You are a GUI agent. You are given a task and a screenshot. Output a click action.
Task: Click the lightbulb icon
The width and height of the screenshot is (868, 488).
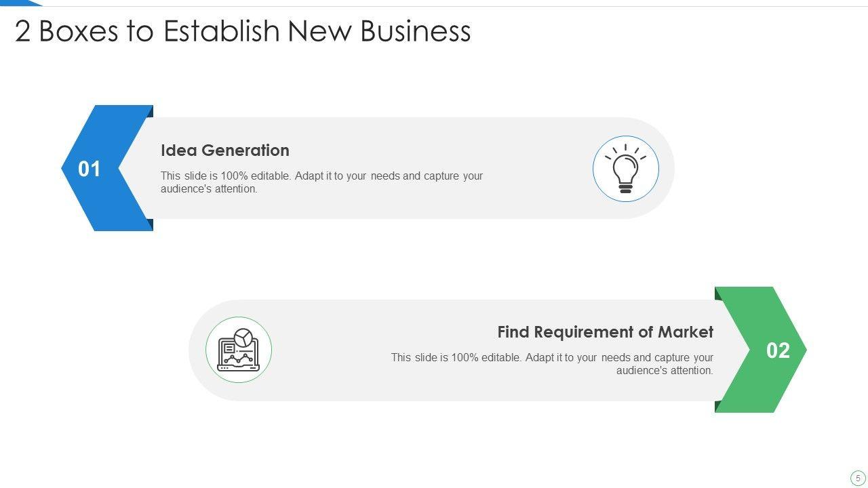625,169
